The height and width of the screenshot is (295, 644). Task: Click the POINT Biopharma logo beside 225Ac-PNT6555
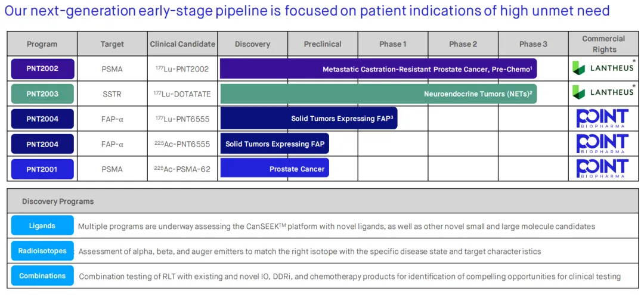point(602,144)
